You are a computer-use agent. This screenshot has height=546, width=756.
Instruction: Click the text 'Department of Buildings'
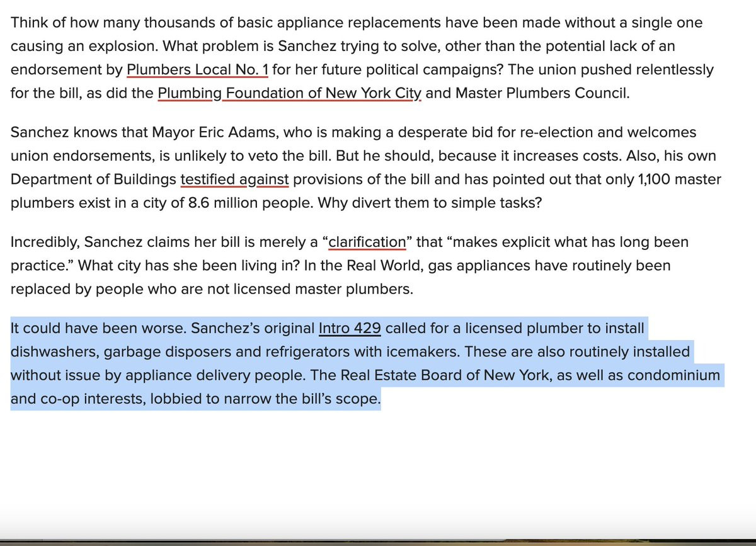(94, 179)
